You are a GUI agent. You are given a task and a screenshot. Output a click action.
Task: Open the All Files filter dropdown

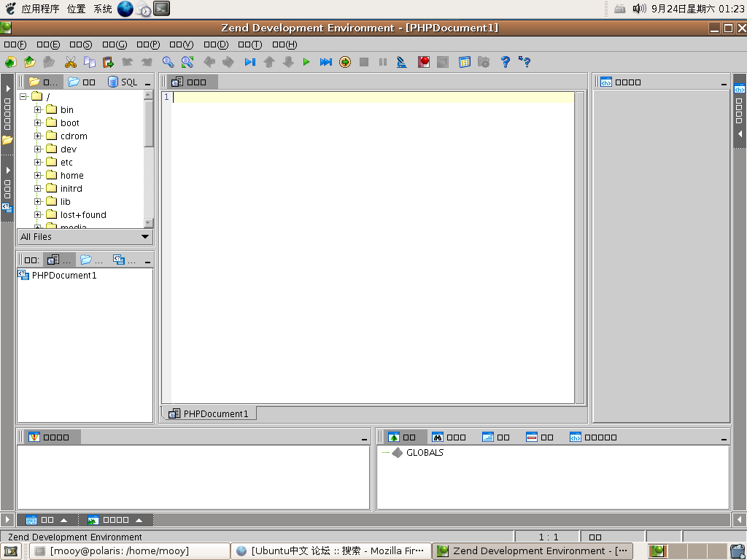pyautogui.click(x=85, y=237)
